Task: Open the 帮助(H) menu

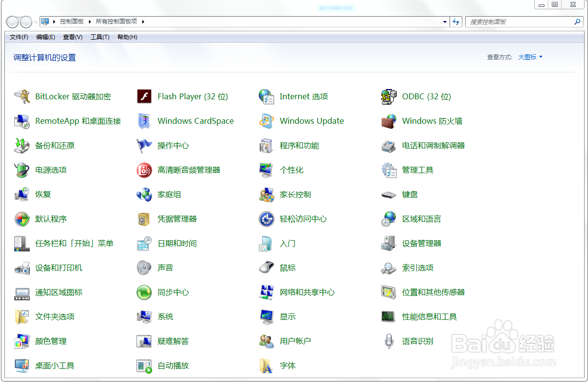Action: pyautogui.click(x=127, y=37)
